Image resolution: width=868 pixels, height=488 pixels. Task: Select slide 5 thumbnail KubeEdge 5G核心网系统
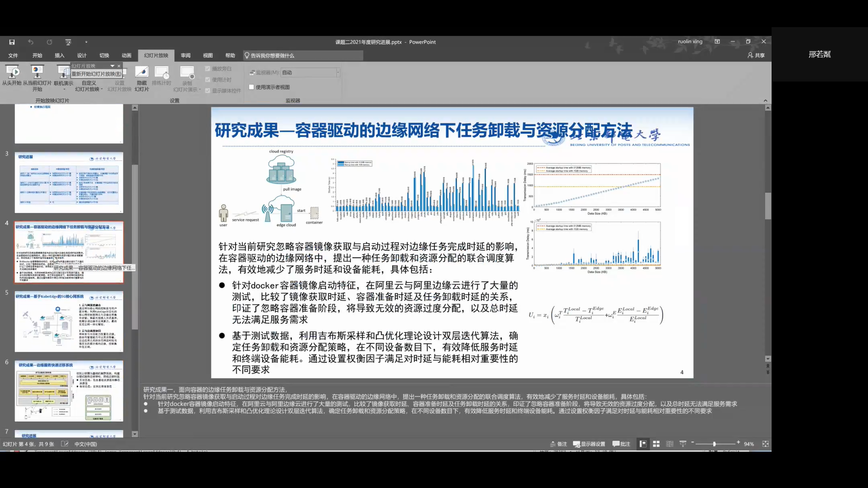(x=69, y=322)
